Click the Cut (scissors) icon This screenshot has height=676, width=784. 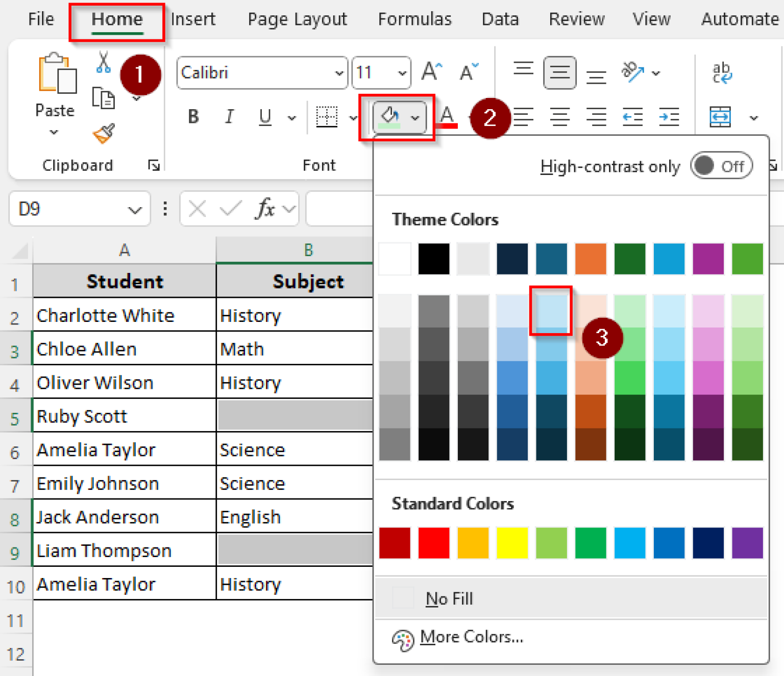103,62
